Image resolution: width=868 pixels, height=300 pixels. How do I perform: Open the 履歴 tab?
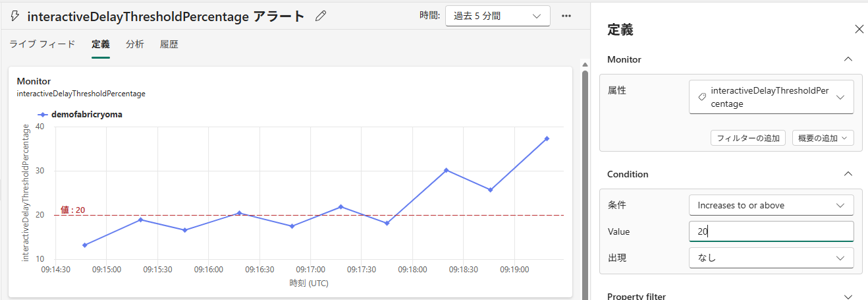(169, 44)
